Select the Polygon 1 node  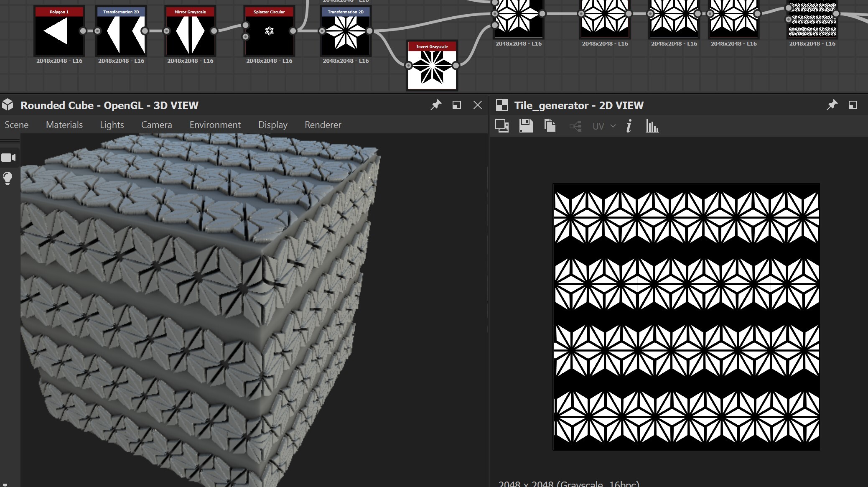[59, 31]
